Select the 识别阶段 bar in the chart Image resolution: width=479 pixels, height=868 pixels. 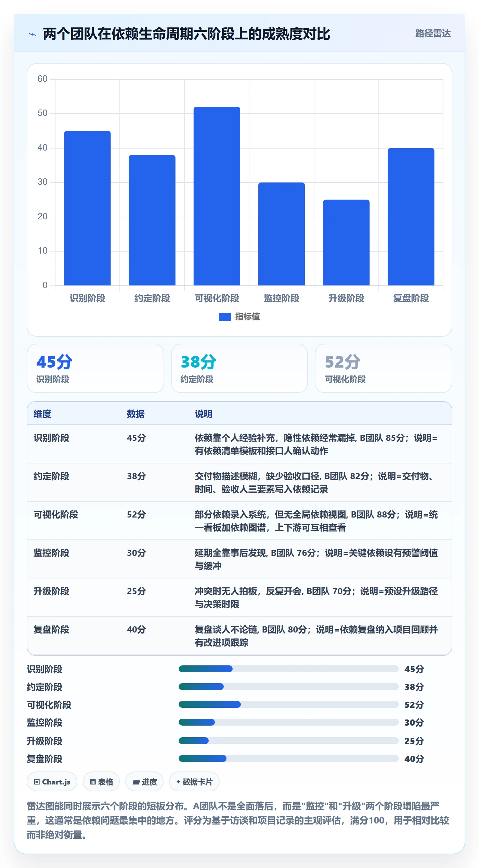point(87,208)
